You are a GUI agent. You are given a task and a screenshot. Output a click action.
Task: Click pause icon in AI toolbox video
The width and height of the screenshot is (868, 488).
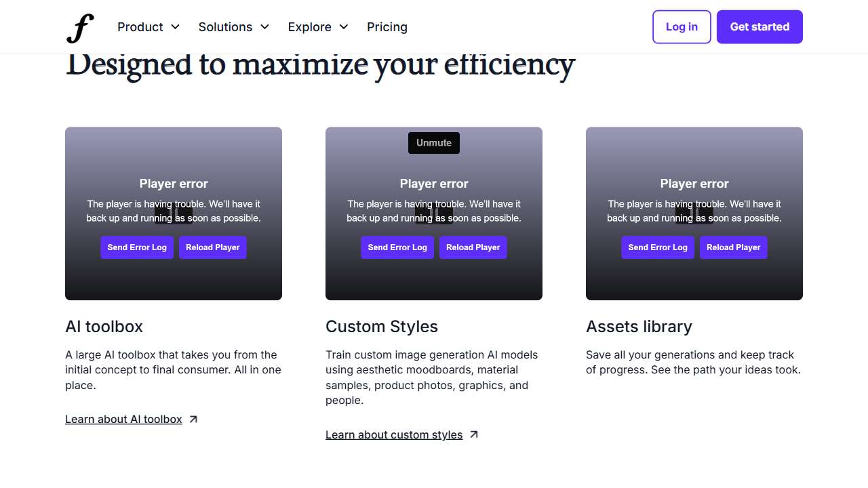click(x=174, y=214)
